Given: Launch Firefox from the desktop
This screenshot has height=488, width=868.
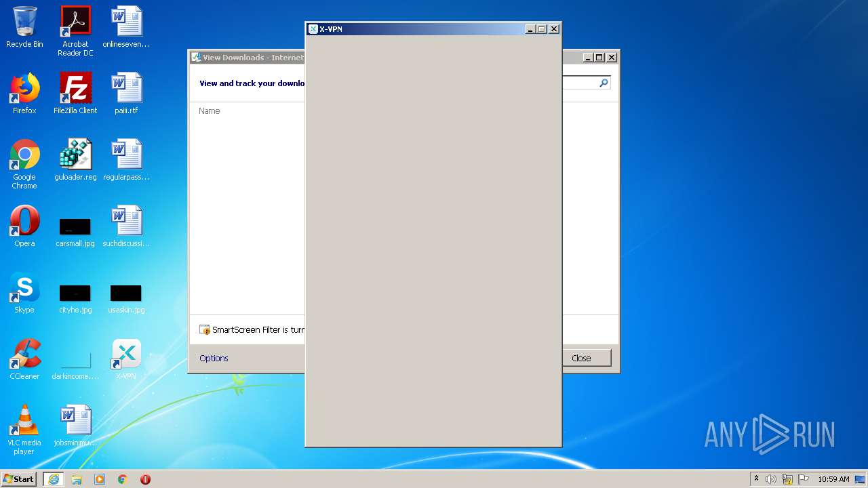Looking at the screenshot, I should pyautogui.click(x=24, y=94).
